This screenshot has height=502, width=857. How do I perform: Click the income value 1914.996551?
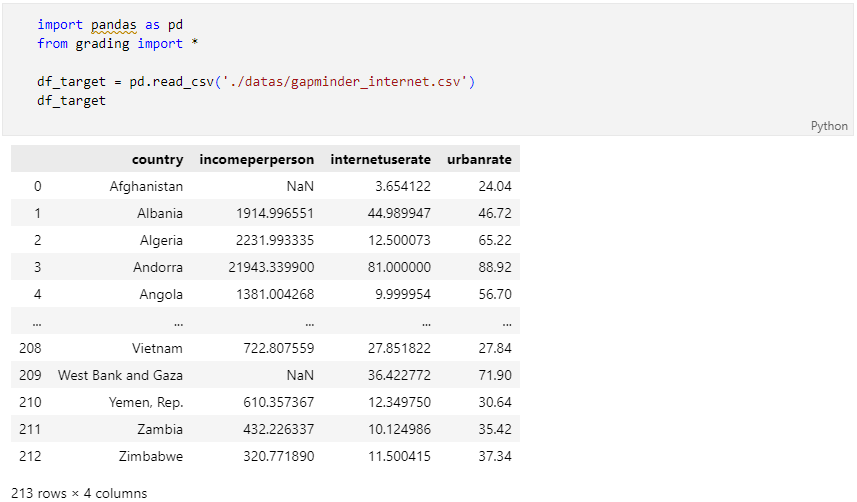pos(275,213)
